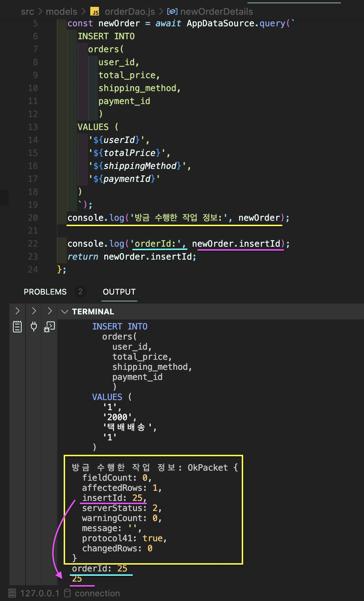Click AppDataSource.query call in editor
Screen dimensions: 364x601
click(236, 23)
